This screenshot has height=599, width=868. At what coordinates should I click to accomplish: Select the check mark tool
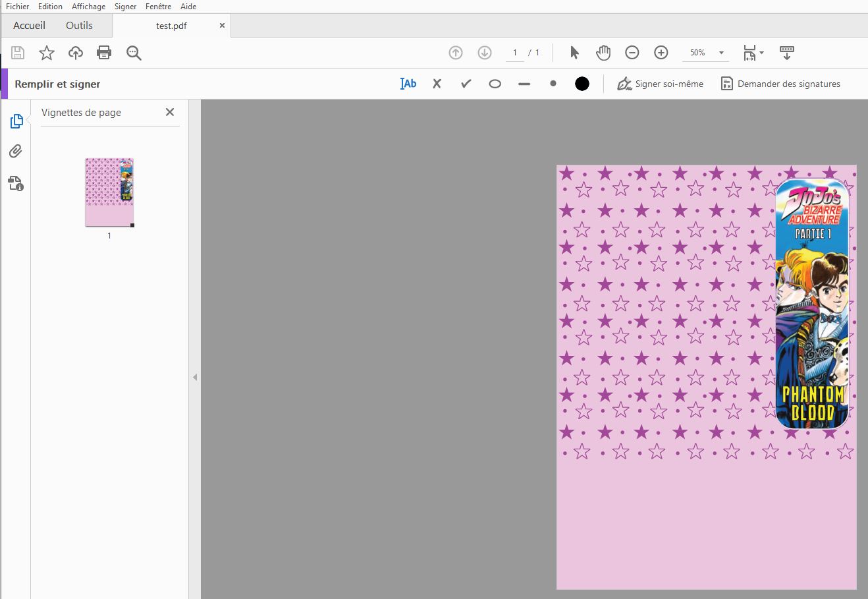click(x=466, y=84)
